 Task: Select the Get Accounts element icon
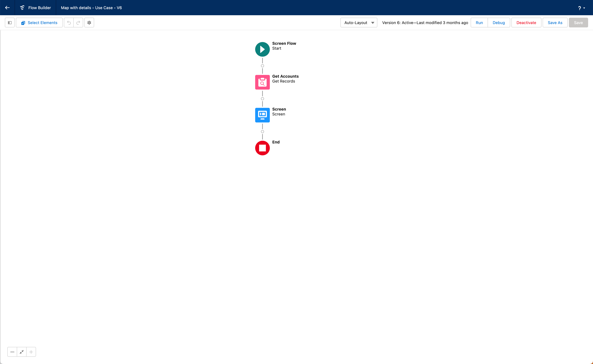tap(262, 82)
